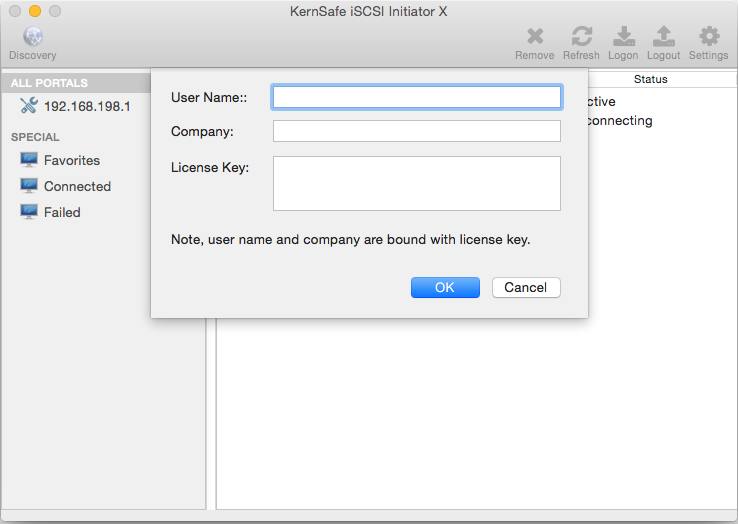Click the Failed sidebar label
This screenshot has width=738, height=524.
coord(62,212)
